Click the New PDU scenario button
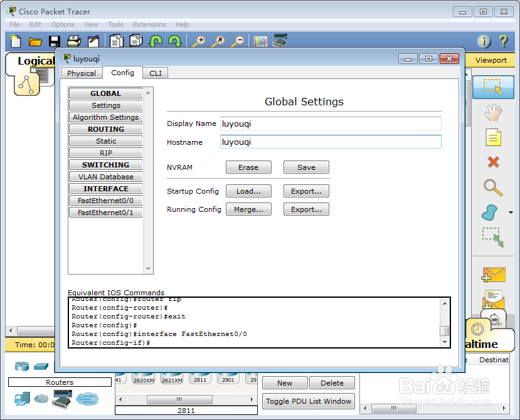This screenshot has height=420, width=520. (x=285, y=383)
